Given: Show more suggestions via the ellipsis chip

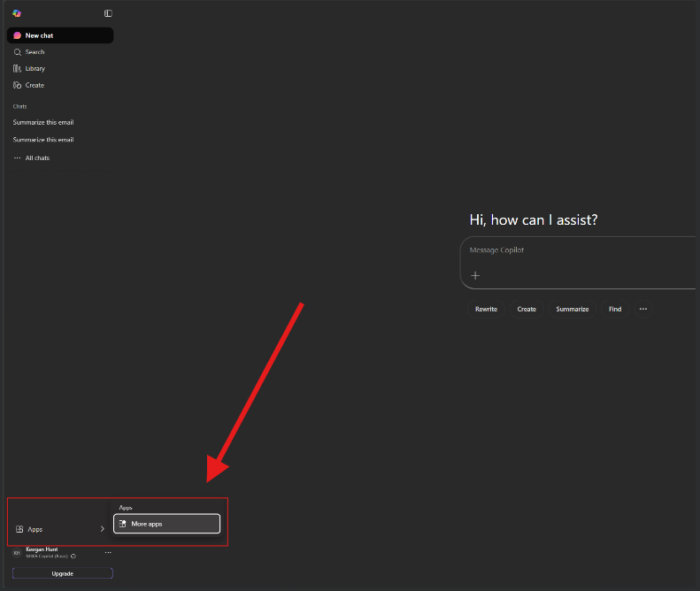Looking at the screenshot, I should (x=642, y=309).
